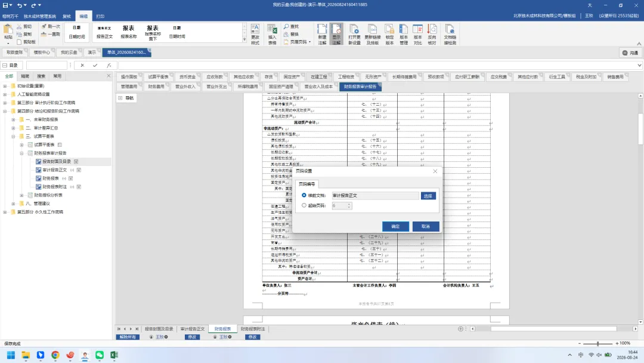Click the 版本对比 (version compare) icon
The image size is (644, 363).
pos(417,34)
